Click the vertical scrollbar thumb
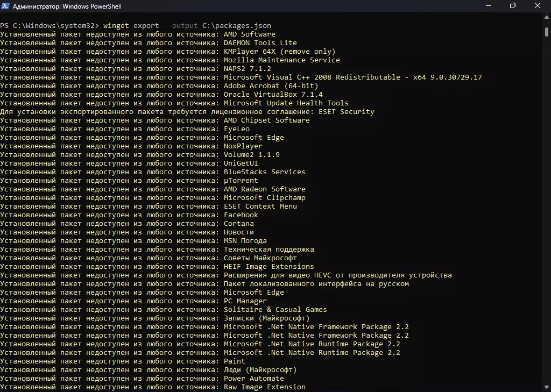The height and width of the screenshot is (392, 551). (547, 32)
